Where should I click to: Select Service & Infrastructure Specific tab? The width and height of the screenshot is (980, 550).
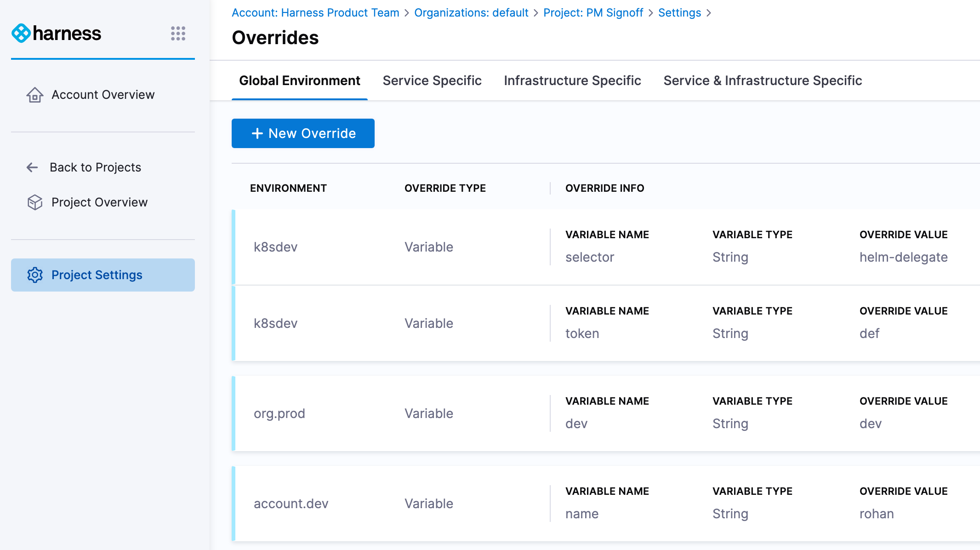point(763,80)
